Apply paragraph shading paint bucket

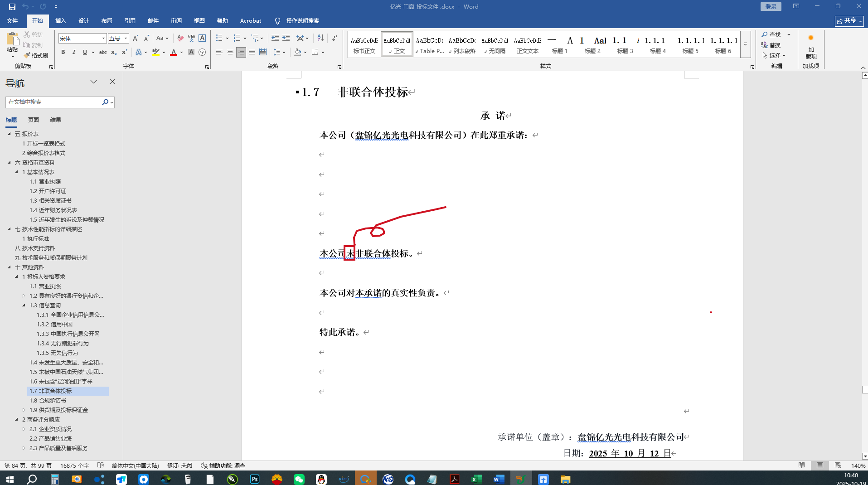[x=297, y=52]
